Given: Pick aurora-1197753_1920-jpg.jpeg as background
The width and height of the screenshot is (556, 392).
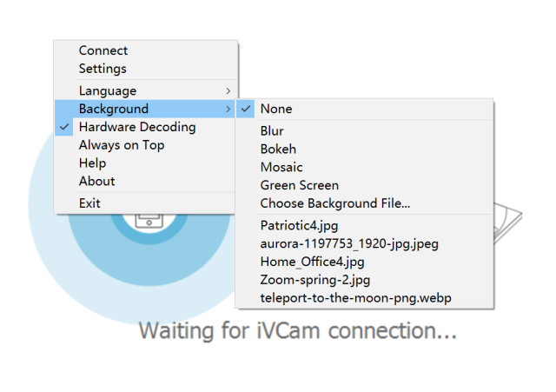Looking at the screenshot, I should point(365,243).
